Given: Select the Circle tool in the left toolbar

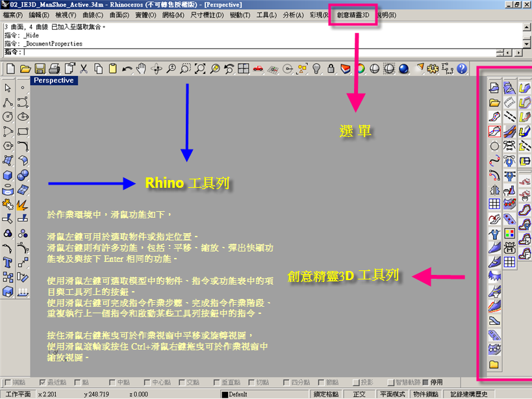Looking at the screenshot, I should (8, 117).
